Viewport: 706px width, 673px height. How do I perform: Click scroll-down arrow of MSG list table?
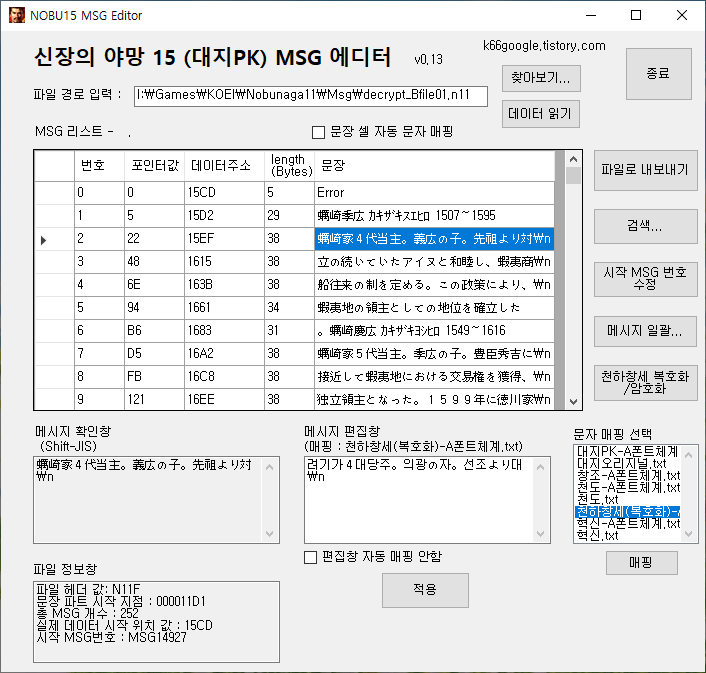click(573, 402)
